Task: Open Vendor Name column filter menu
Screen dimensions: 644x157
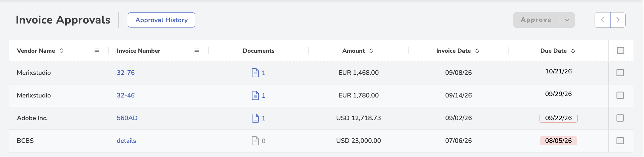Action: (x=97, y=50)
